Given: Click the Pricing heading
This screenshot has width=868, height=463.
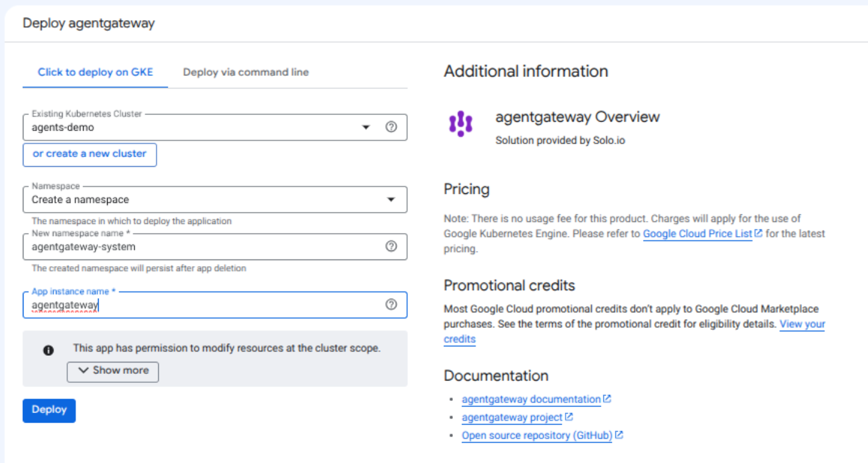Looking at the screenshot, I should tap(467, 189).
